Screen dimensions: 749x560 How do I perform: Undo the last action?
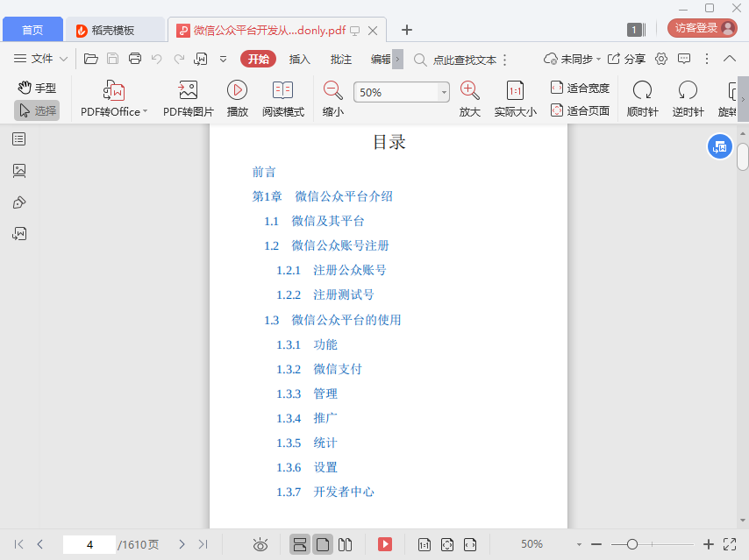point(157,59)
